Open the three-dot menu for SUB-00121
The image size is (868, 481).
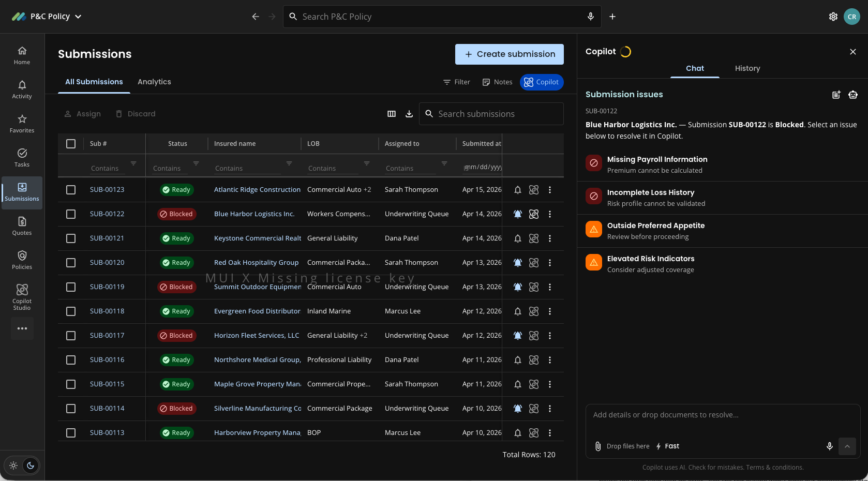550,238
